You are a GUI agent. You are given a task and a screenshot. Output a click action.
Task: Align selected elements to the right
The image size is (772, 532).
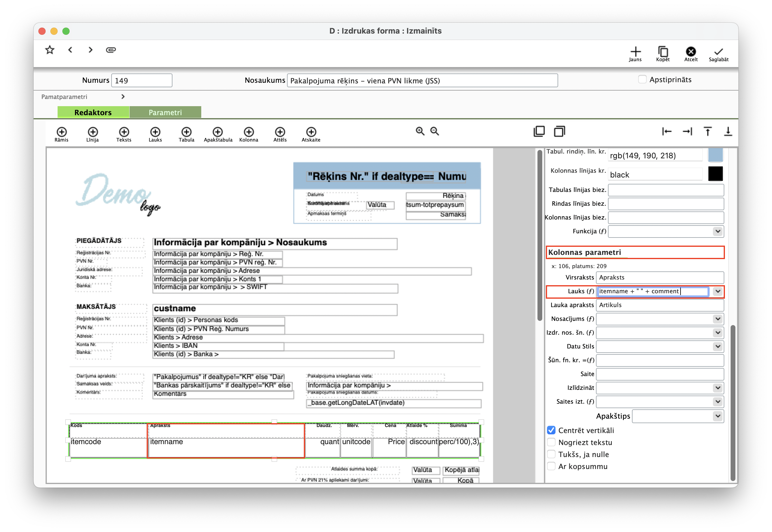click(x=687, y=131)
